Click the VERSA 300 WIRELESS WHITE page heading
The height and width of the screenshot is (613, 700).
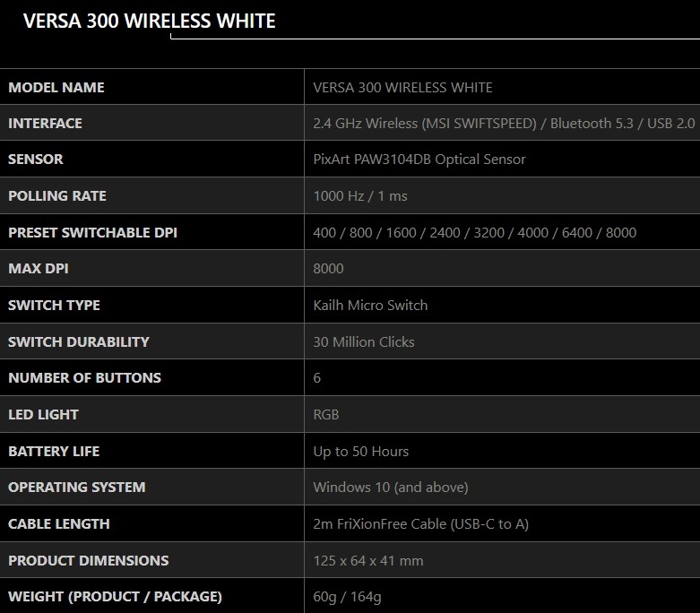tap(149, 22)
